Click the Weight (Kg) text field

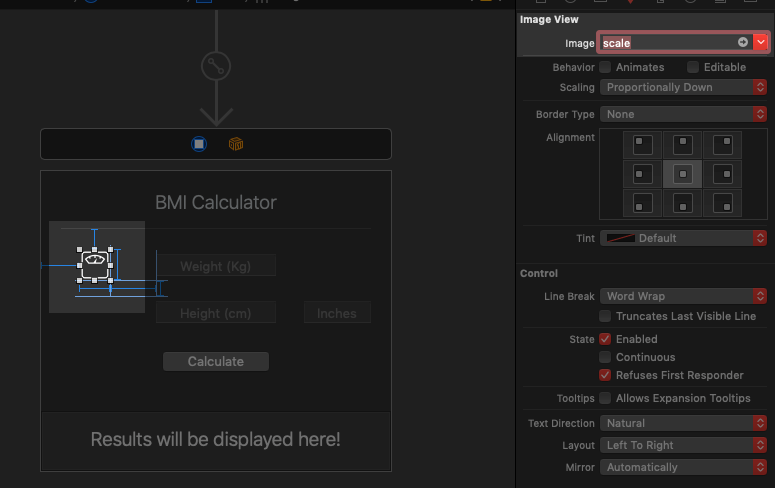pyautogui.click(x=216, y=266)
